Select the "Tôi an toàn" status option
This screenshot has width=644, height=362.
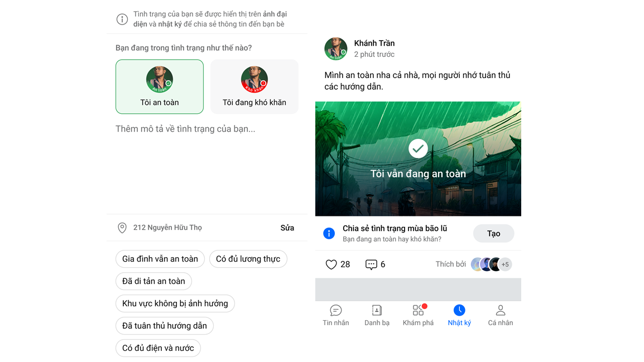tap(160, 86)
